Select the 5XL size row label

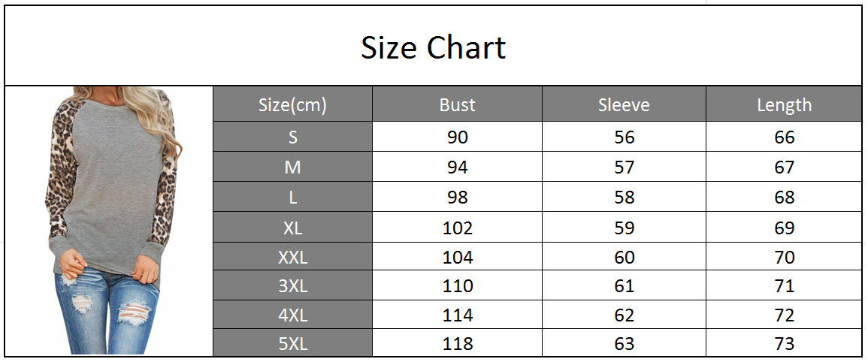[x=292, y=344]
